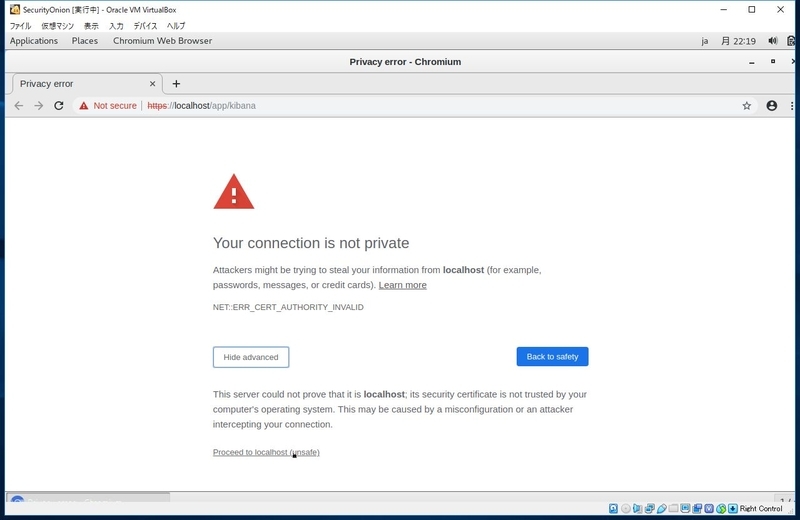Click the Hide advanced button

coord(251,357)
